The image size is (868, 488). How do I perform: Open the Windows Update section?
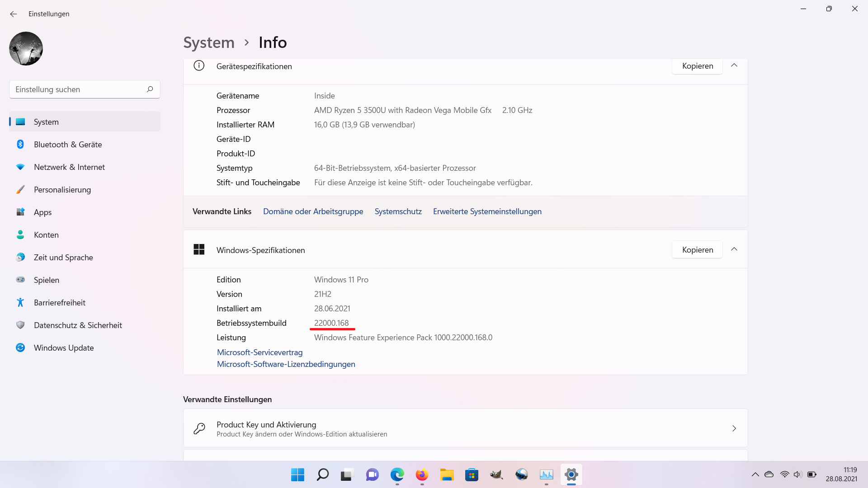tap(64, 348)
